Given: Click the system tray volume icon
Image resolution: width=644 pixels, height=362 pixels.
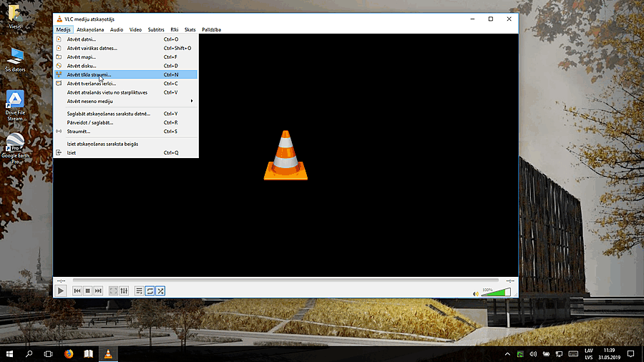Looking at the screenshot, I should click(533, 354).
